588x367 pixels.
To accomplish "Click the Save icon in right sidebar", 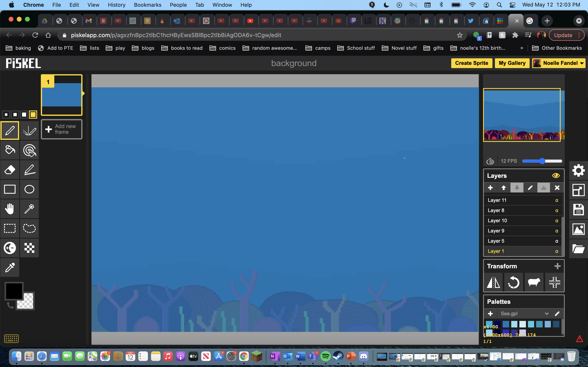I will (x=578, y=209).
